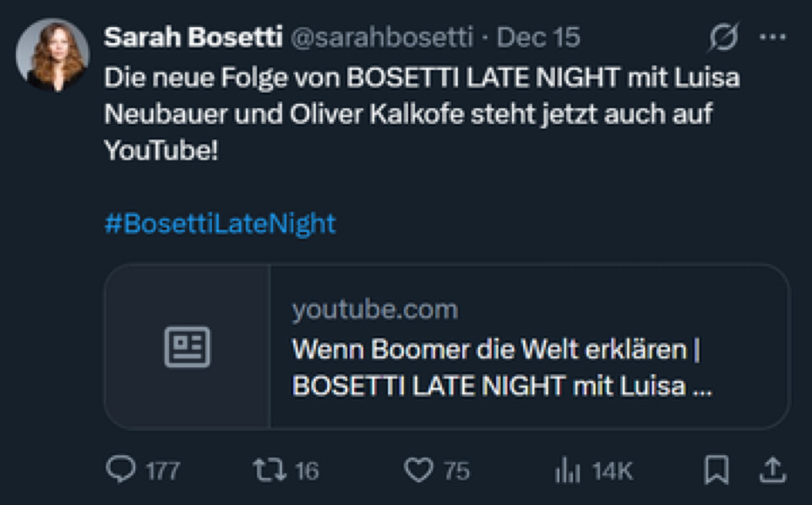Click the repost count 16
812x505 pixels.
pyautogui.click(x=307, y=471)
